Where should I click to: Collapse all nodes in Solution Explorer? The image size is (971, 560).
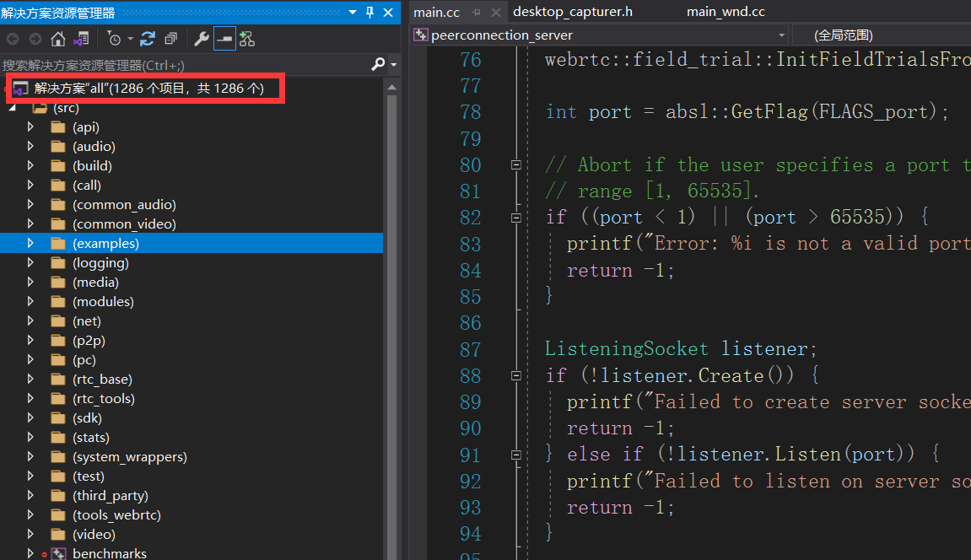pos(171,39)
